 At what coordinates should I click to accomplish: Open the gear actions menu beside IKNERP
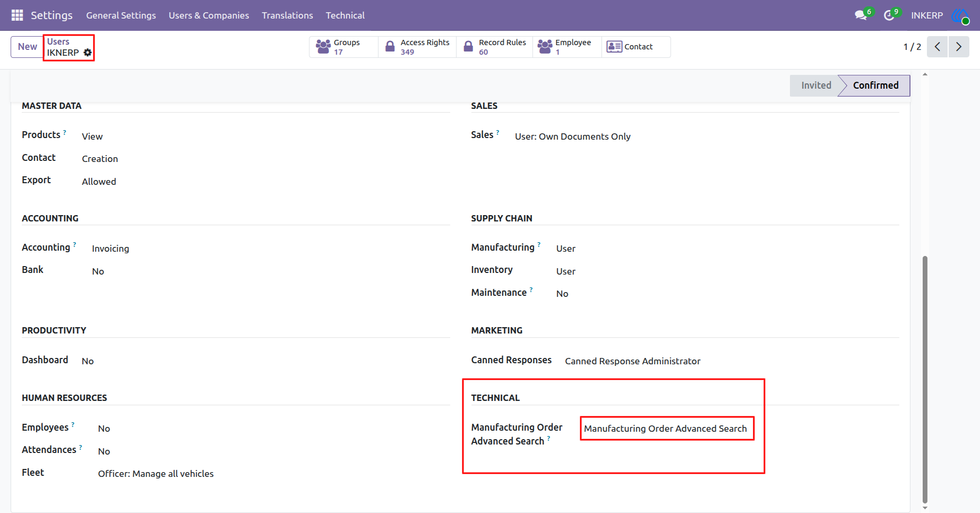[88, 53]
